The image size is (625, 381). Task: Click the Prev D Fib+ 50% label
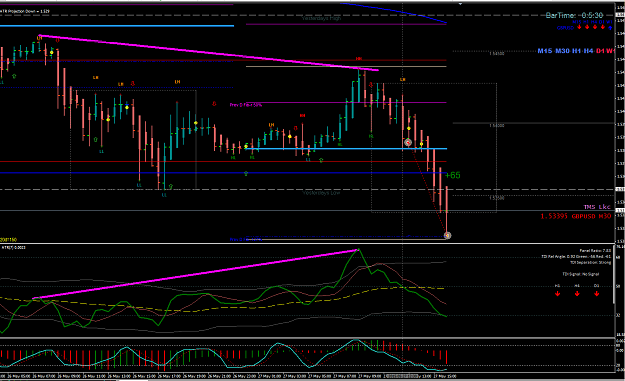(246, 105)
